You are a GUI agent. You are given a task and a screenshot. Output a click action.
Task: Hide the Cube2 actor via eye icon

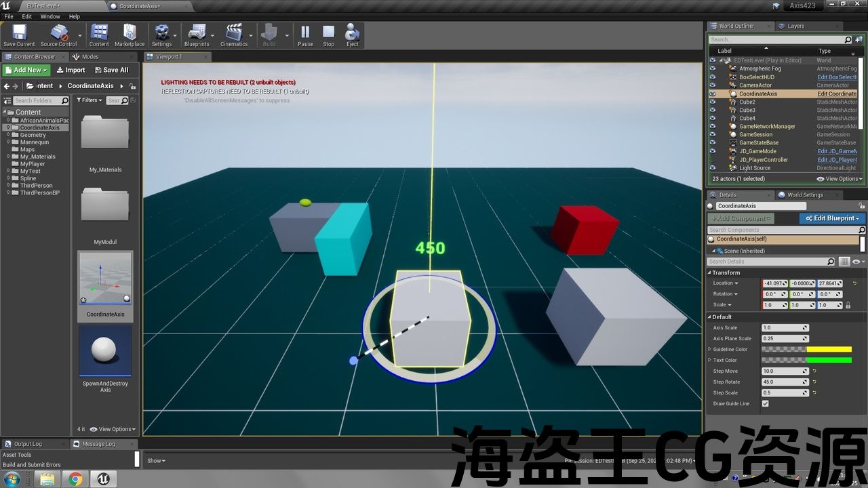point(712,102)
